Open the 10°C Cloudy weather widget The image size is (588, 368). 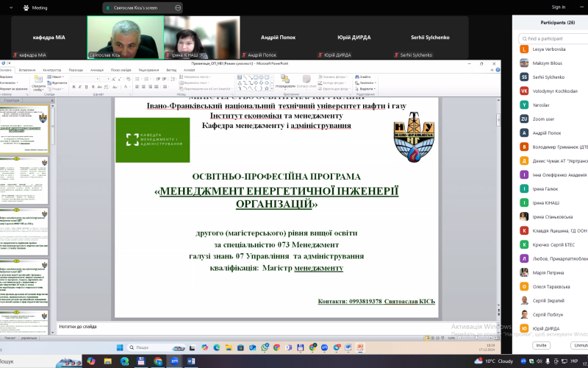(x=493, y=361)
